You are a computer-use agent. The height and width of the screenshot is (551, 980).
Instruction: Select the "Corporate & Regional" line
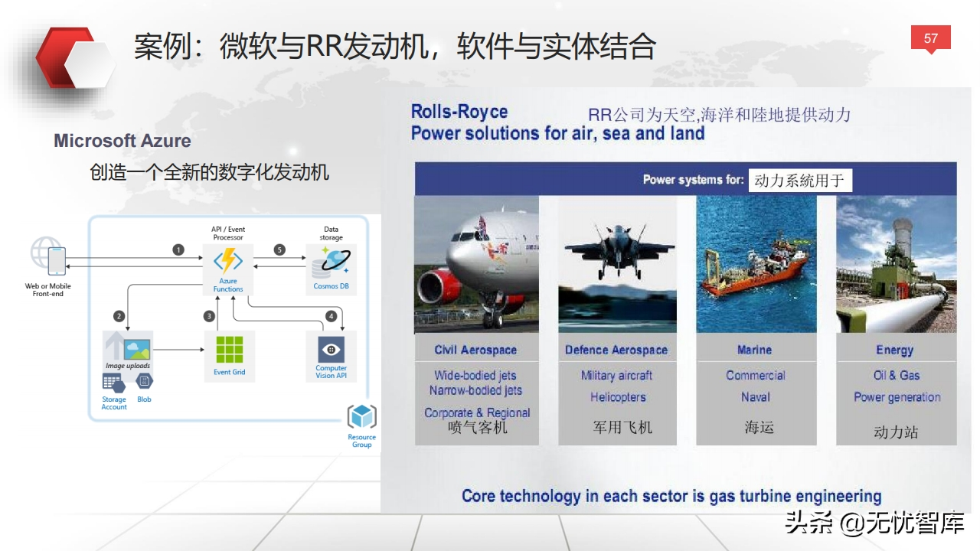(x=477, y=412)
